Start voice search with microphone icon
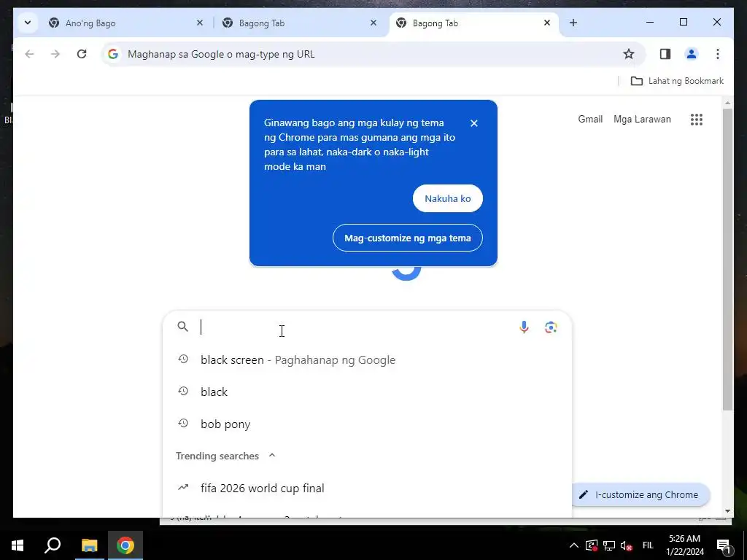 [x=524, y=327]
